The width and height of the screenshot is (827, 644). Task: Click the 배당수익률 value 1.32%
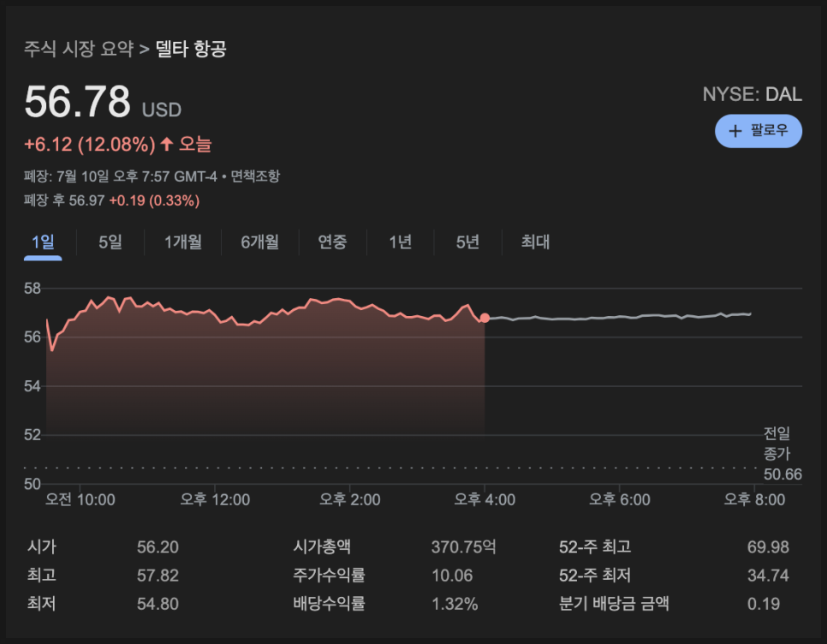(x=455, y=604)
